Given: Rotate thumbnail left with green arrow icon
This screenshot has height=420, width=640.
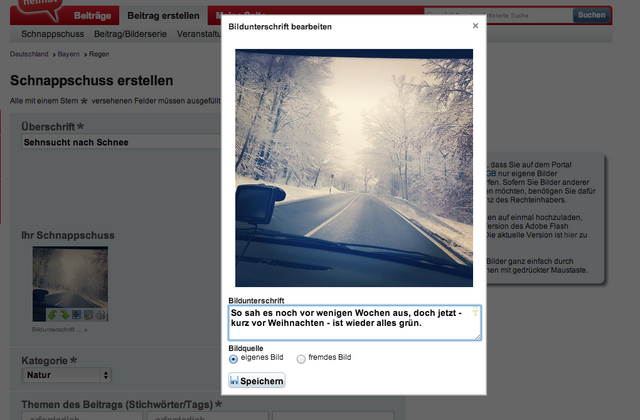Looking at the screenshot, I should coord(52,315).
